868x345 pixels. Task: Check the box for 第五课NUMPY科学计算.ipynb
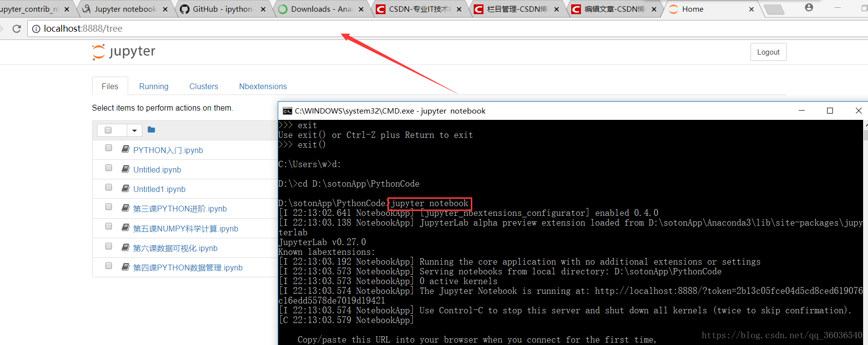[109, 227]
